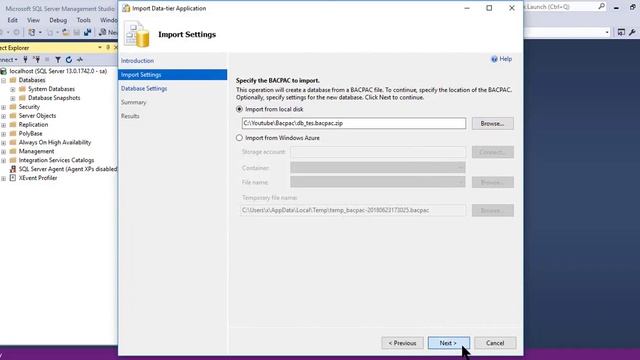
Task: Click the Quick Launch search magnifier icon
Action: (601, 7)
